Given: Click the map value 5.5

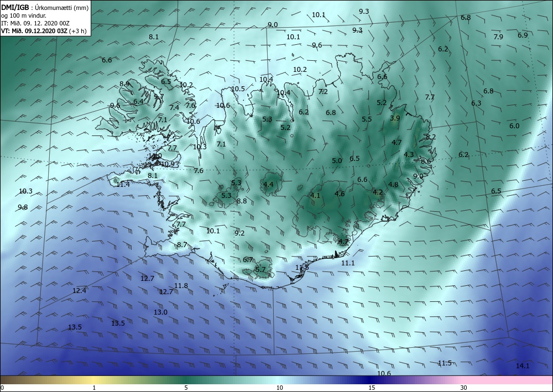Looking at the screenshot, I should pyautogui.click(x=367, y=119).
